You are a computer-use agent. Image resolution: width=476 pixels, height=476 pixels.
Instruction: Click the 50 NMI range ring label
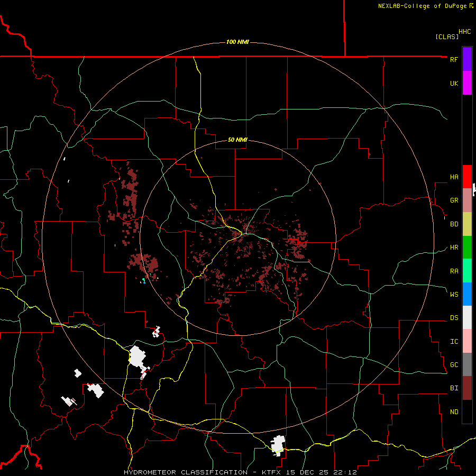tap(237, 140)
